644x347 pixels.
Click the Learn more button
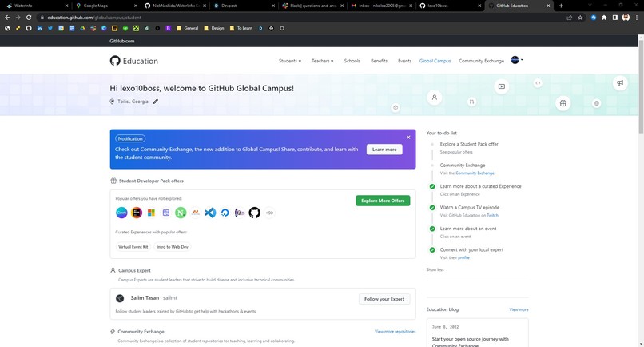pos(384,150)
